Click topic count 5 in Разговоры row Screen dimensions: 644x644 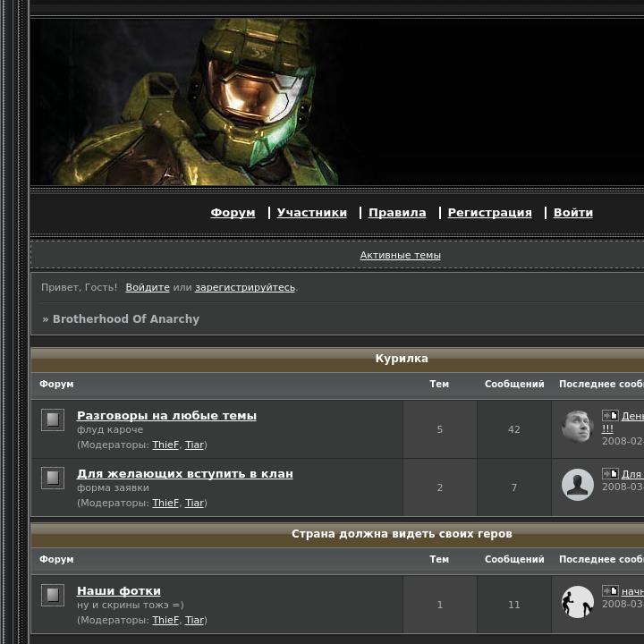click(440, 429)
